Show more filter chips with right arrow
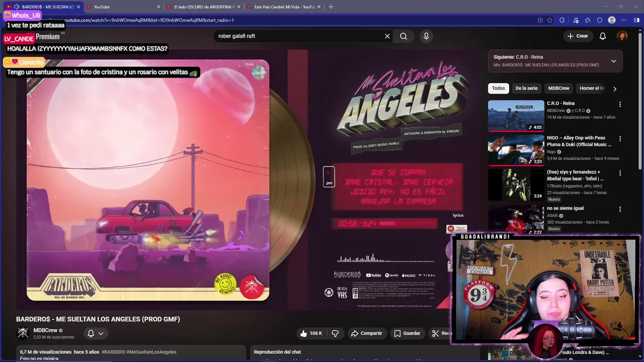644x362 pixels. click(614, 88)
